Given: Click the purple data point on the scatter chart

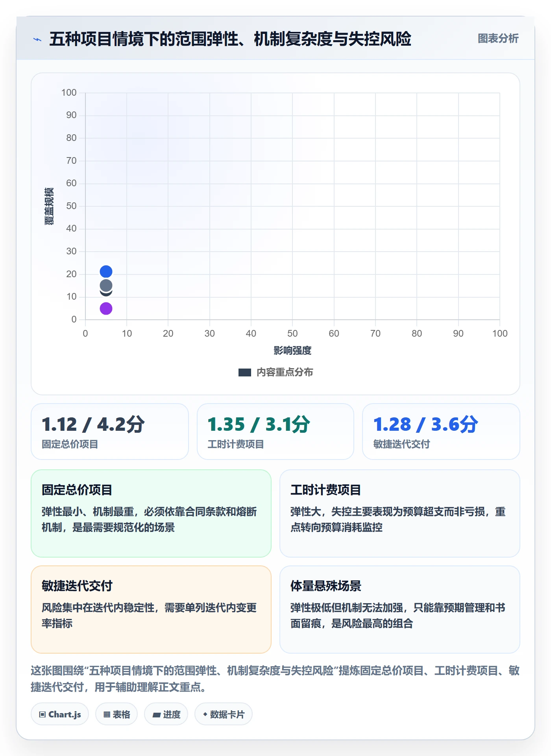Looking at the screenshot, I should (x=106, y=308).
